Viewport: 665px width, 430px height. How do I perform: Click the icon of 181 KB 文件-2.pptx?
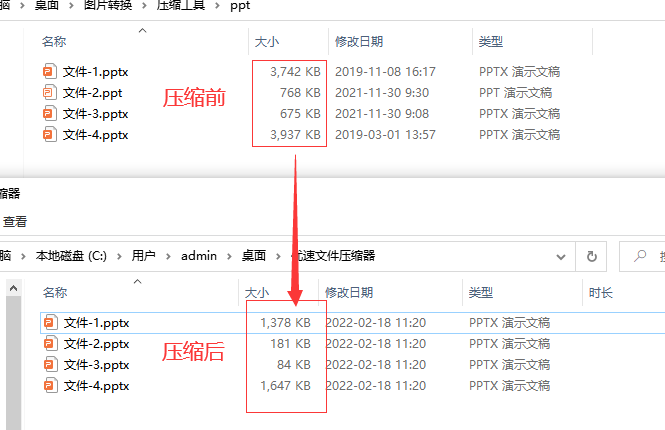50,344
